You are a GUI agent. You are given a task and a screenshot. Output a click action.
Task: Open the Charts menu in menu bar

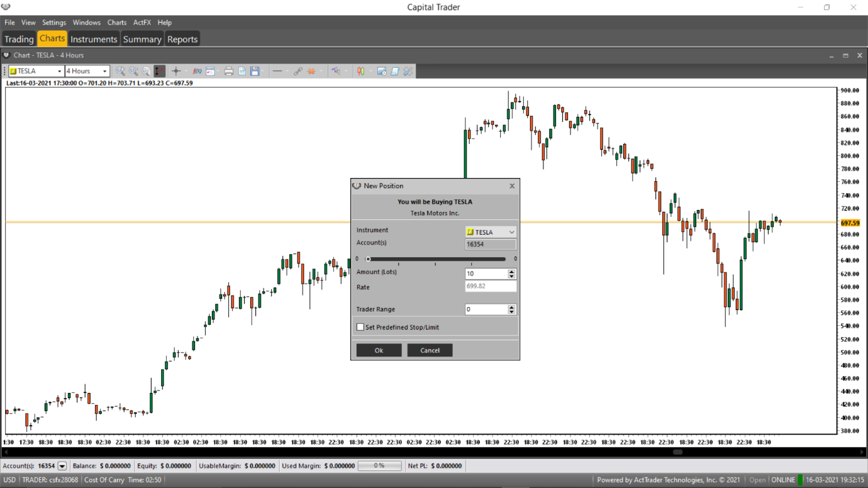tap(117, 23)
